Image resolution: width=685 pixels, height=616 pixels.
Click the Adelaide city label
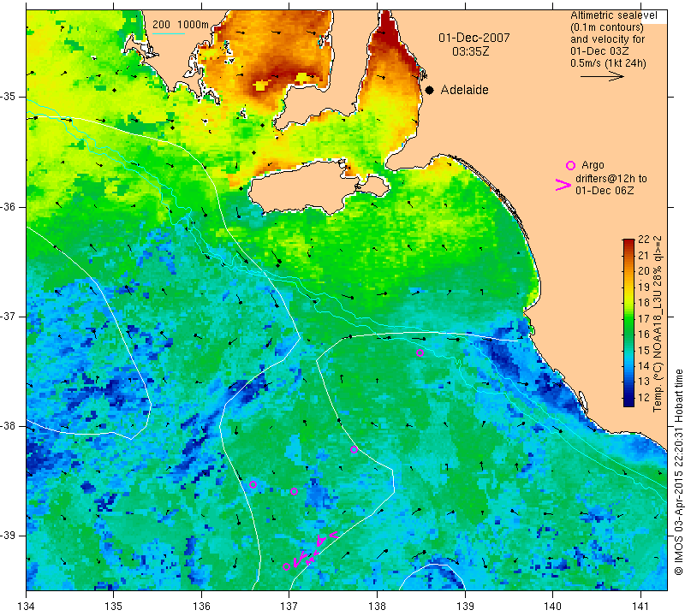(464, 90)
